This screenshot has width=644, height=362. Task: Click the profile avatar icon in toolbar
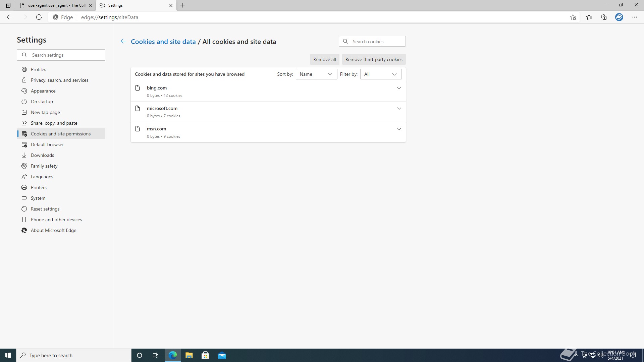pyautogui.click(x=619, y=17)
